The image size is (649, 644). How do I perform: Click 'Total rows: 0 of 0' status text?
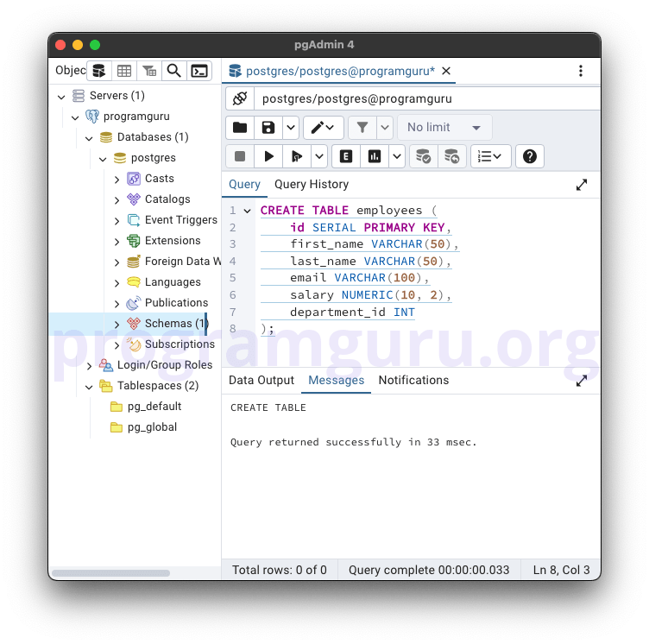[x=280, y=570]
